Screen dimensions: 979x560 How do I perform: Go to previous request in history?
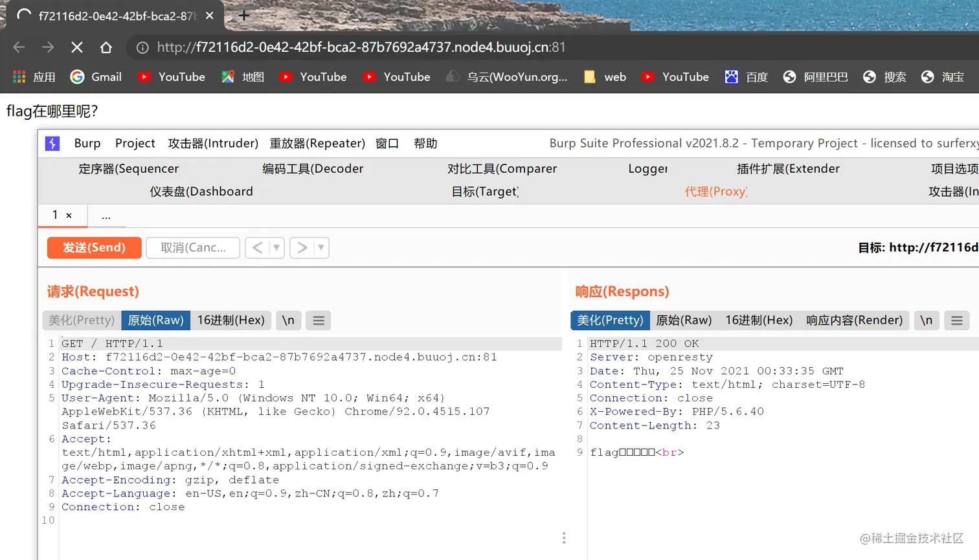click(x=257, y=247)
